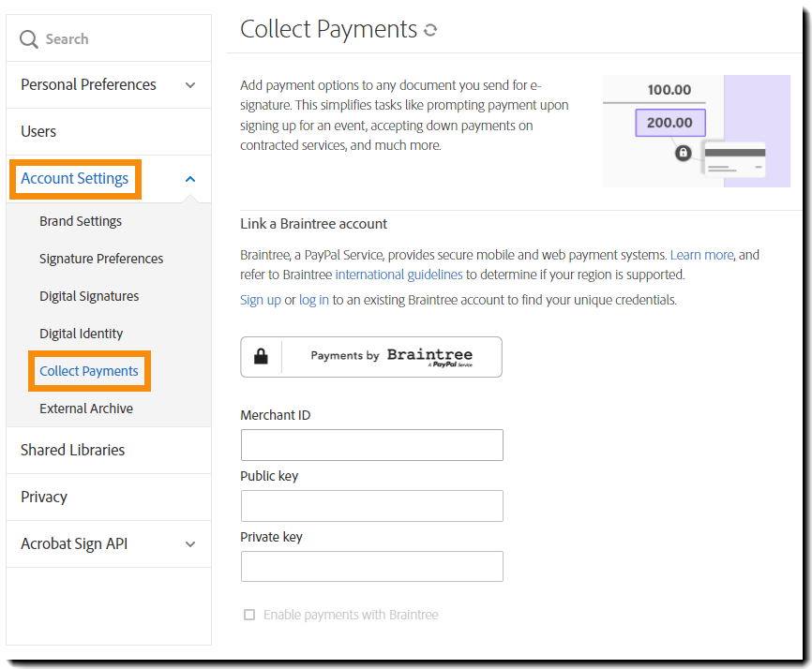Open the Users menu item
This screenshot has width=812, height=669.
point(38,132)
